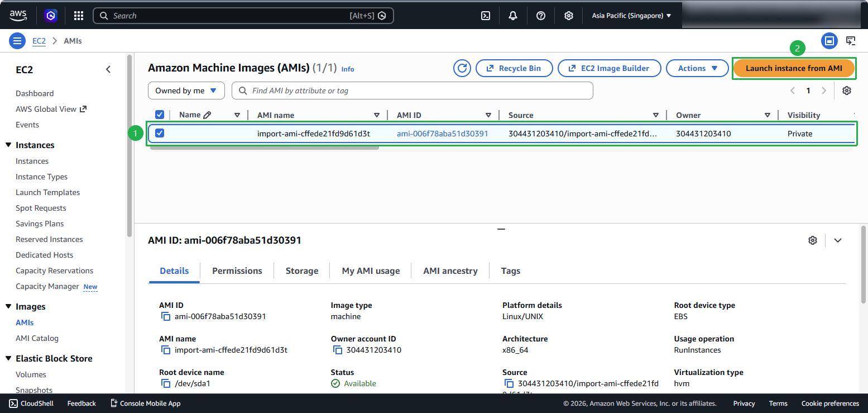Viewport: 868px width, 413px height.
Task: Refresh the AMI list
Action: (462, 68)
